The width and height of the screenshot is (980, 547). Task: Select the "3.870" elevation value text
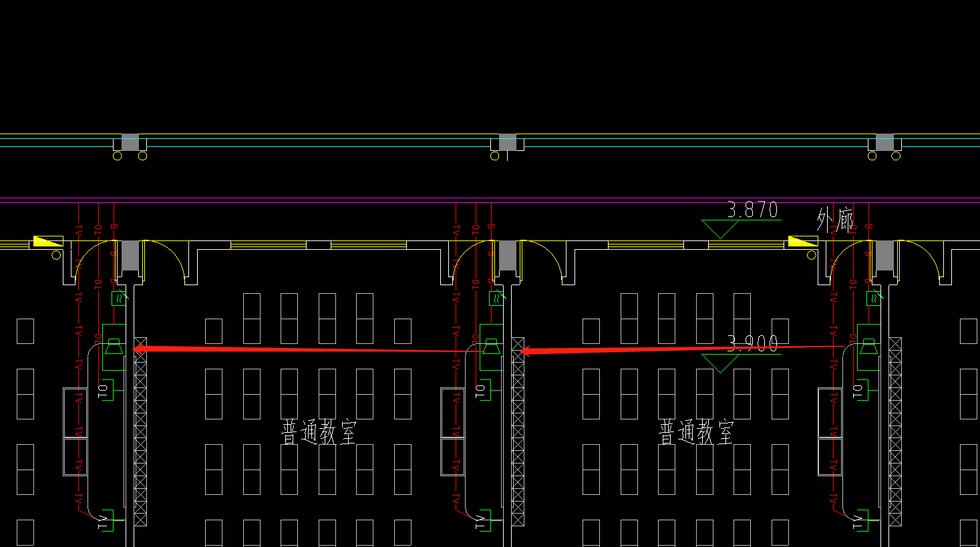point(753,210)
